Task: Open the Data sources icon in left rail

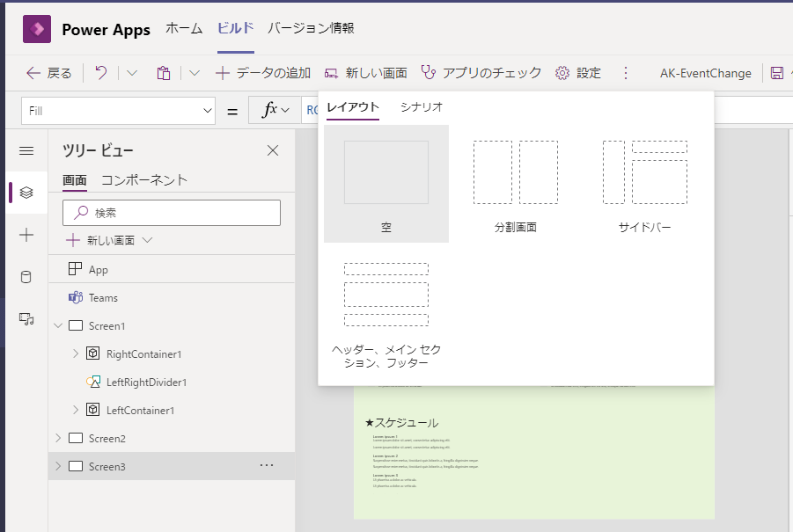Action: point(26,276)
